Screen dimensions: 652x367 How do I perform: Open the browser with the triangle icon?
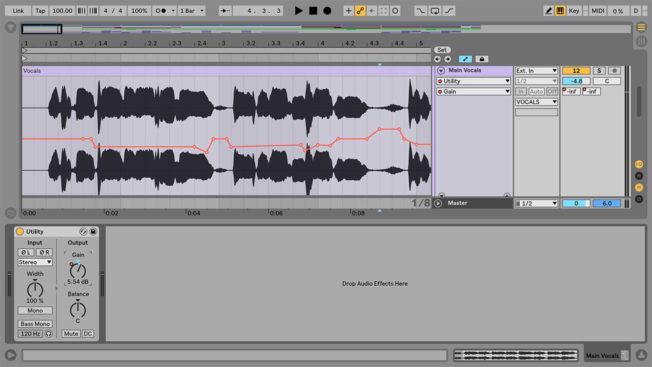click(x=11, y=28)
